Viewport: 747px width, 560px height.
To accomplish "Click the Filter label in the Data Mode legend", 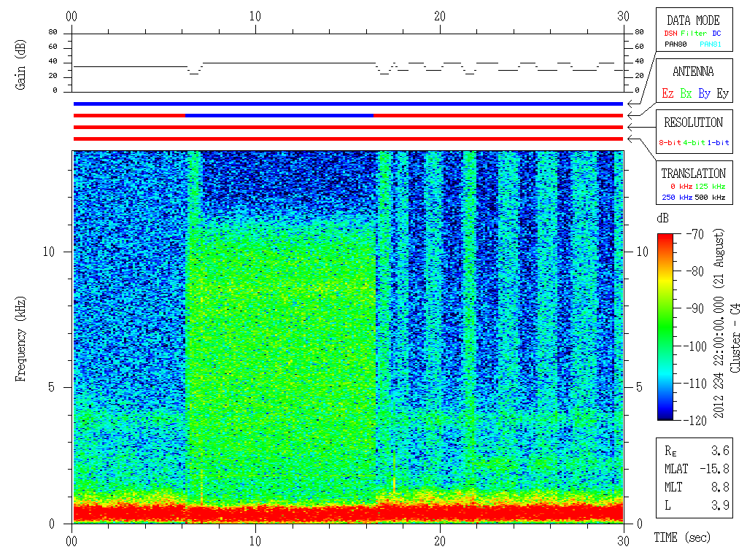I will [x=694, y=34].
